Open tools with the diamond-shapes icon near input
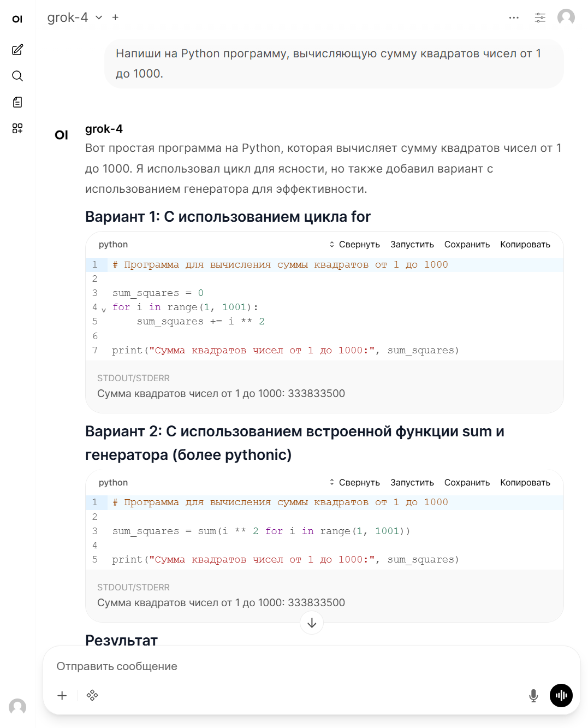 pos(92,695)
